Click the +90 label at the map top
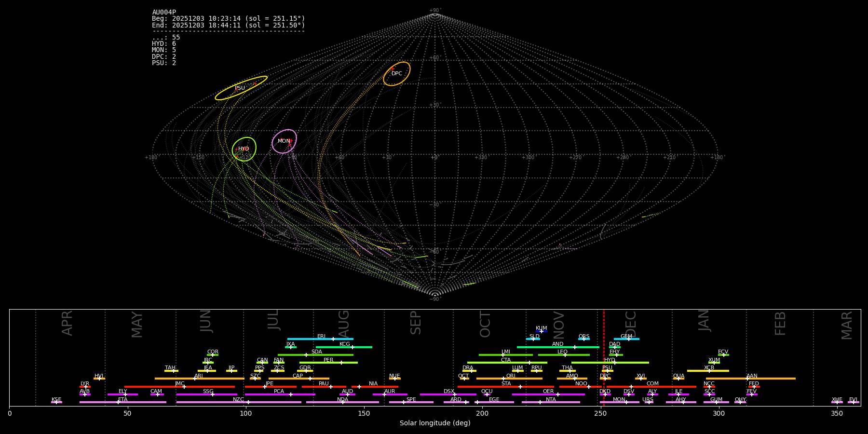The height and width of the screenshot is (434, 868). click(x=434, y=11)
